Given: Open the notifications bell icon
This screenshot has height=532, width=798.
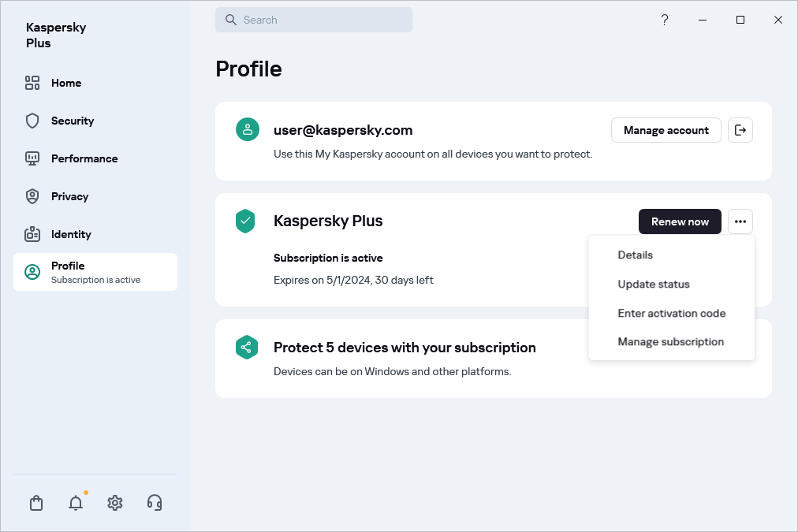Looking at the screenshot, I should 76,503.
